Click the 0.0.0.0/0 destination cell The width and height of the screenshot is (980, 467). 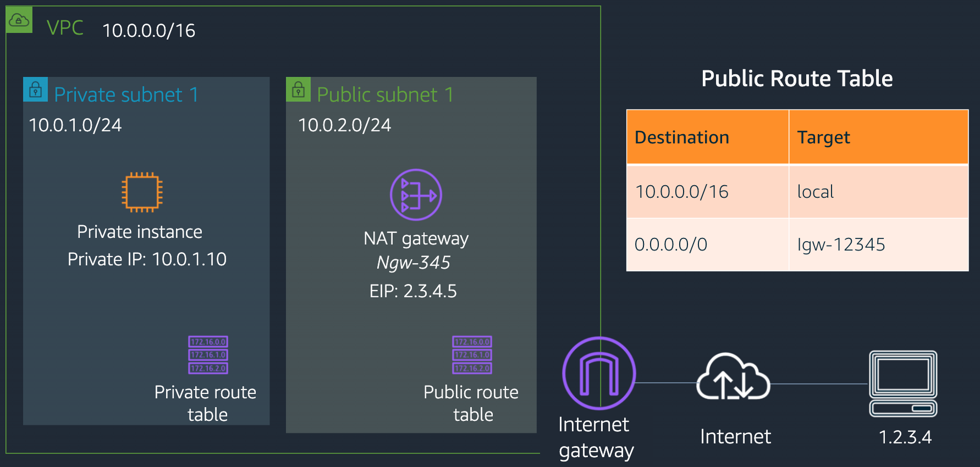click(x=671, y=244)
